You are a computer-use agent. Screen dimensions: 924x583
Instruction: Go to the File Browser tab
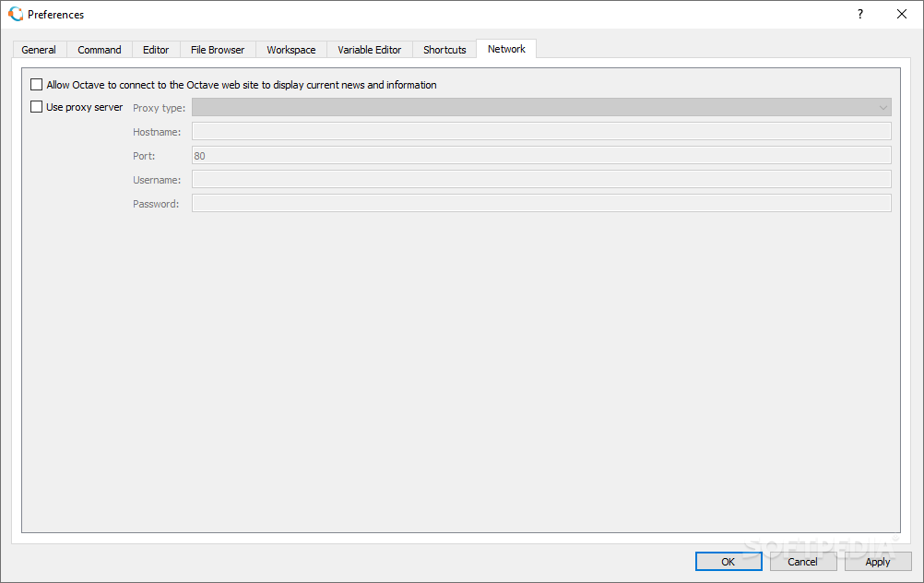pos(218,50)
